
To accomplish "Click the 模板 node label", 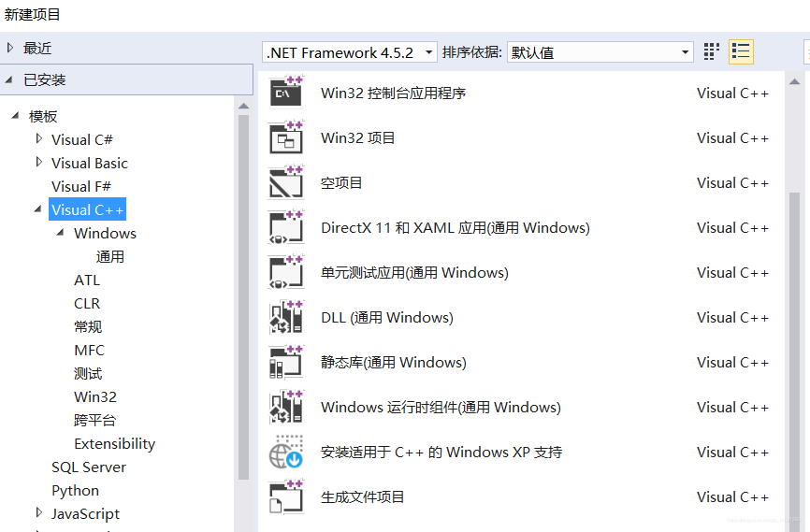I will [x=43, y=116].
